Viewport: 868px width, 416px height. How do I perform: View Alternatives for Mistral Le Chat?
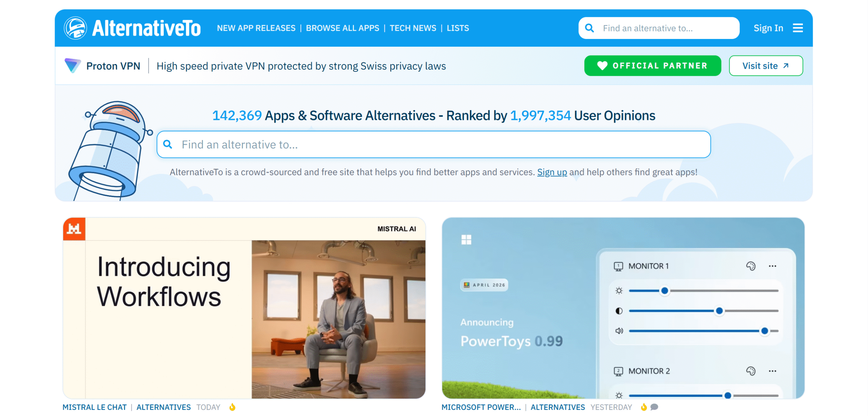point(164,407)
